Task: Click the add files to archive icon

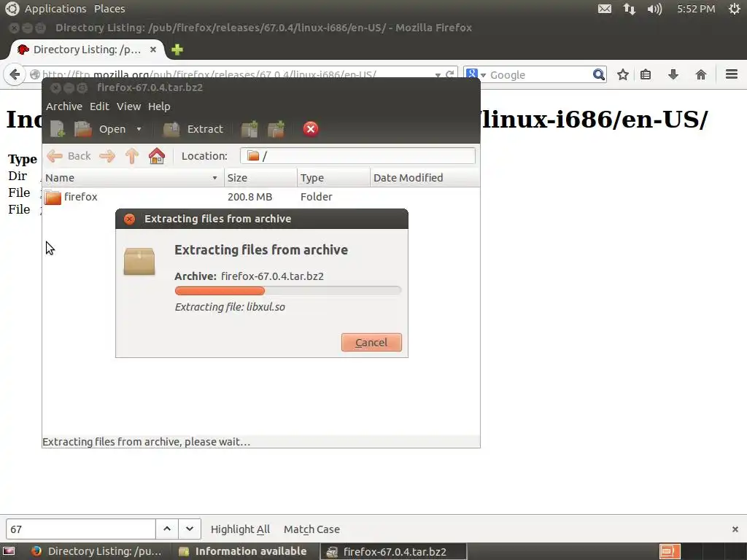Action: click(x=249, y=129)
